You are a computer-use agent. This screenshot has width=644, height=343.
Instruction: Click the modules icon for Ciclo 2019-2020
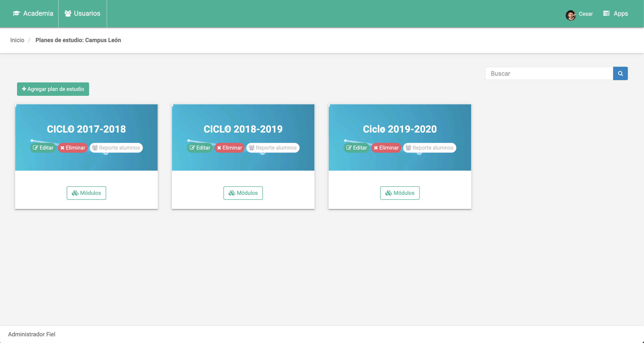388,193
